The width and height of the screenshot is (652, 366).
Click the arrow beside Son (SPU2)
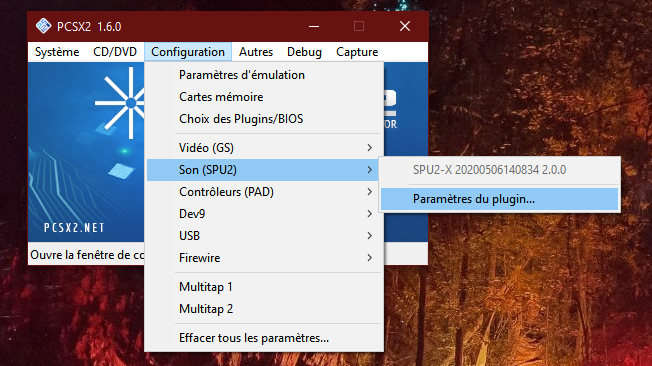click(369, 170)
